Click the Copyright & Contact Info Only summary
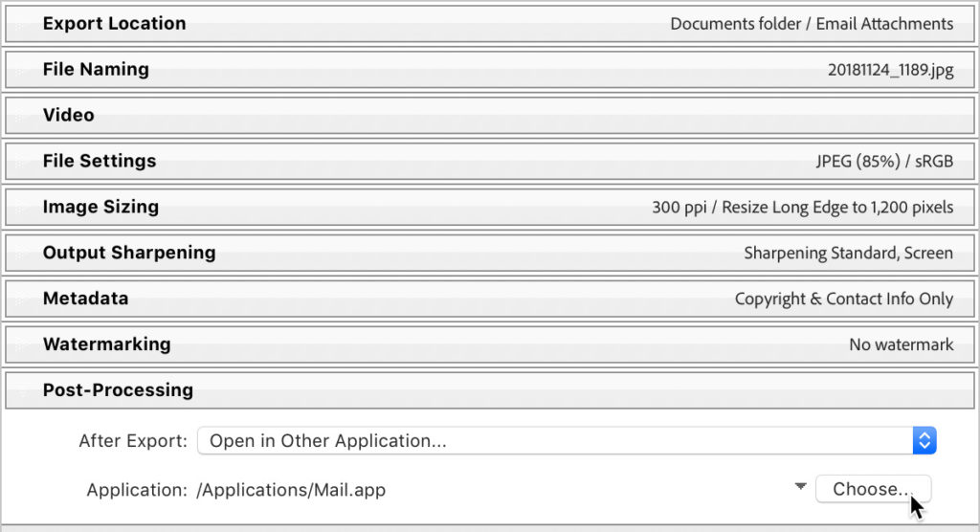 coord(843,299)
